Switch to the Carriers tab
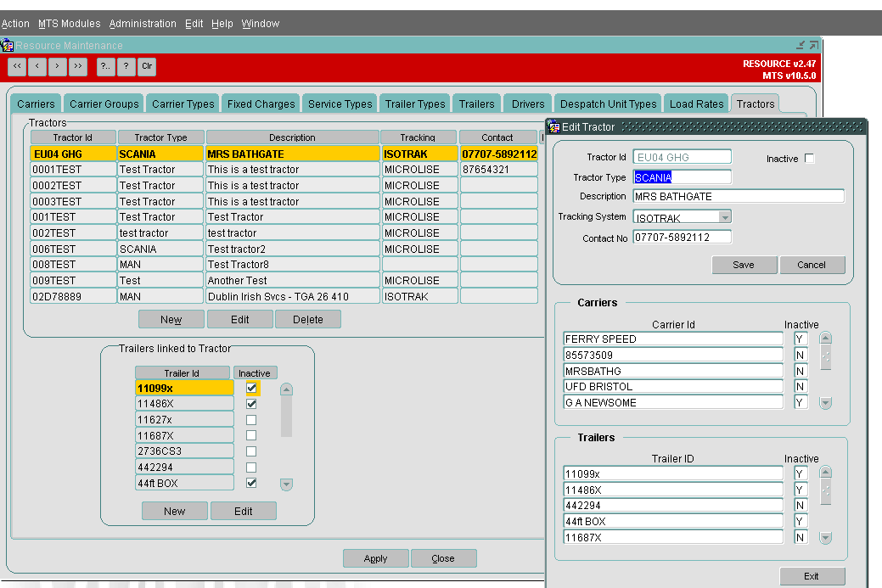 click(x=36, y=104)
